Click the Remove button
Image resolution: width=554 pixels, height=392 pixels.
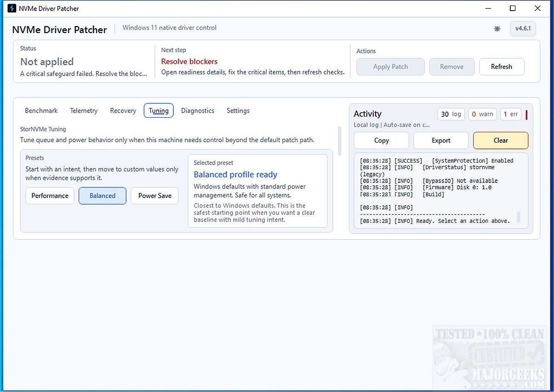(451, 67)
